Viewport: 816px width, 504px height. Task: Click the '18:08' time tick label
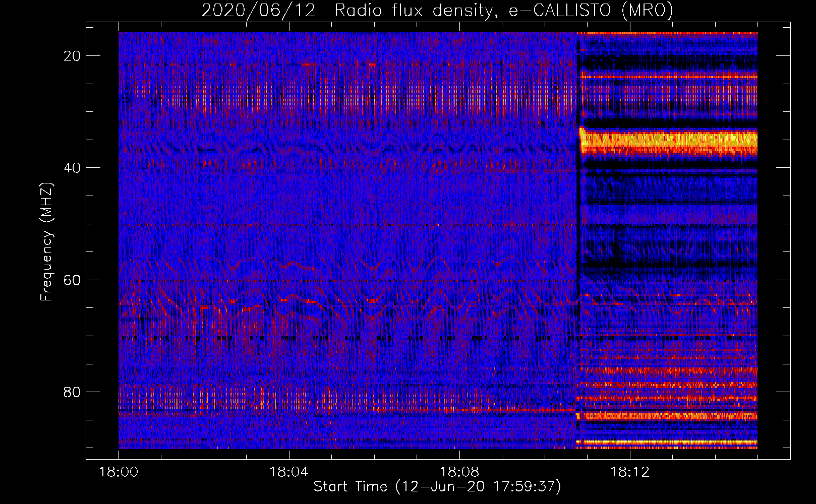click(x=459, y=472)
